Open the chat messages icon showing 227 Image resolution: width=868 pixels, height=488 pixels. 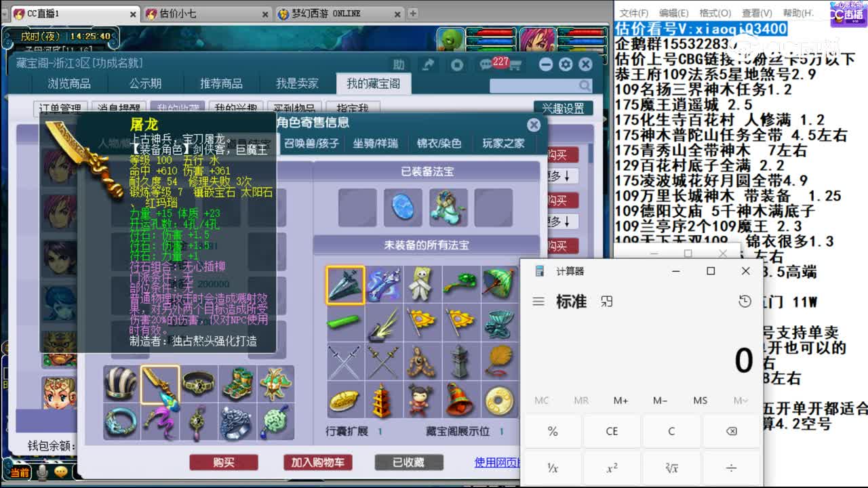click(487, 65)
